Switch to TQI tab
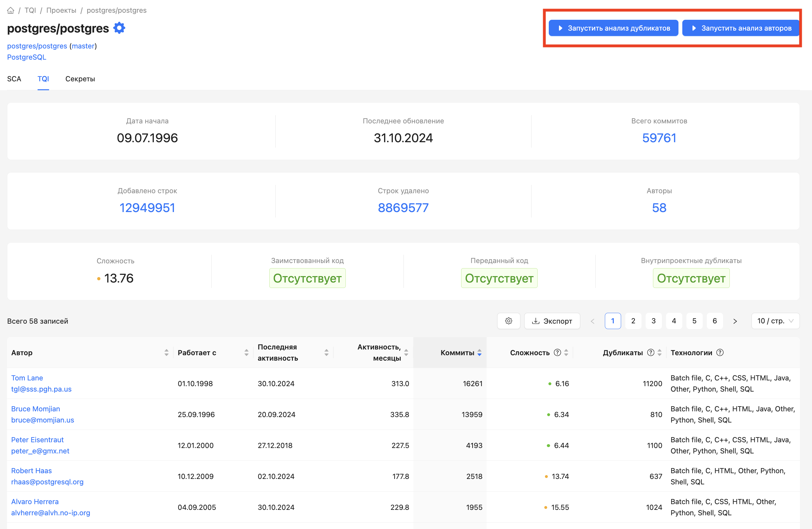This screenshot has width=812, height=529. pos(43,79)
